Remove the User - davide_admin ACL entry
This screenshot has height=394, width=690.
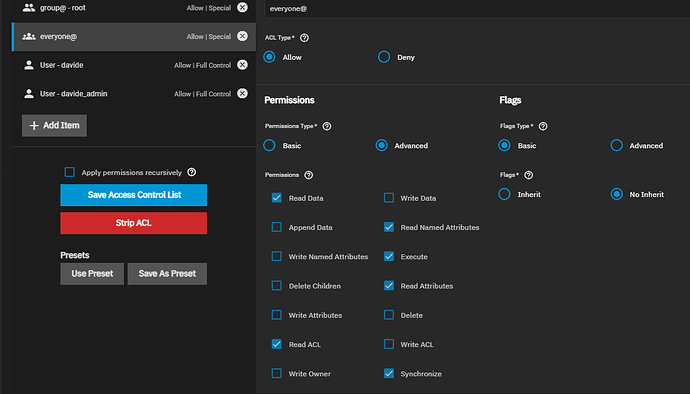pos(242,93)
